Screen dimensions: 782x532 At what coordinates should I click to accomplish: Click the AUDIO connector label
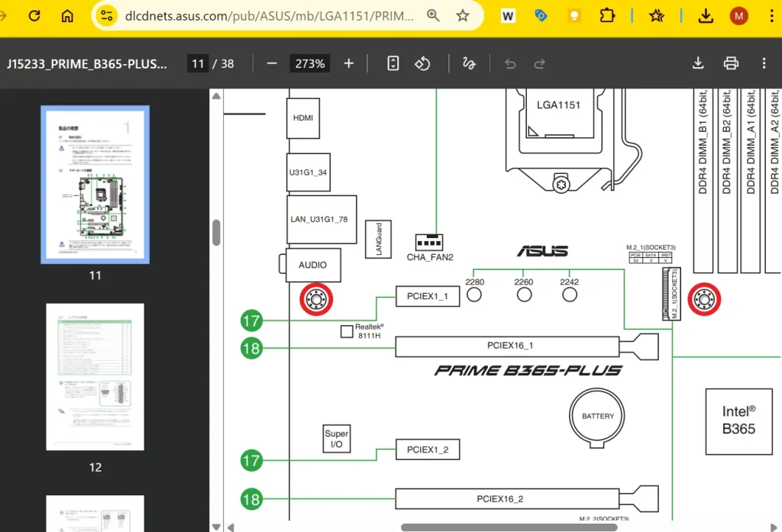click(312, 266)
